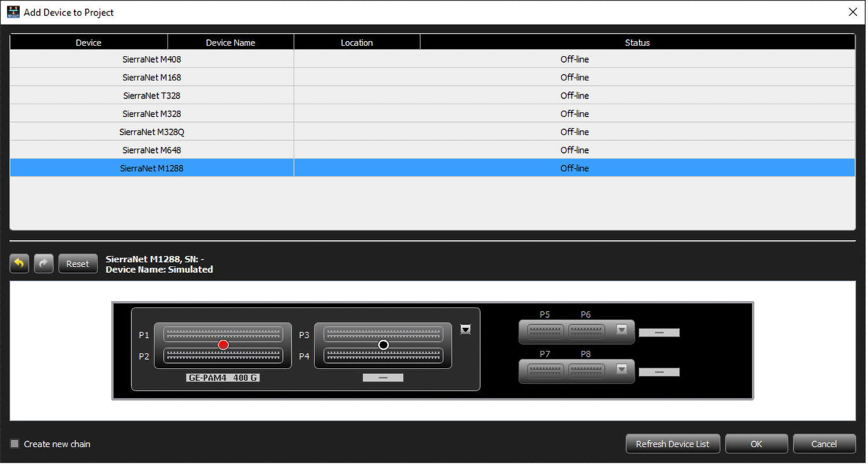The width and height of the screenshot is (868, 465).
Task: Select the SierraNet T328 device row
Action: point(433,96)
